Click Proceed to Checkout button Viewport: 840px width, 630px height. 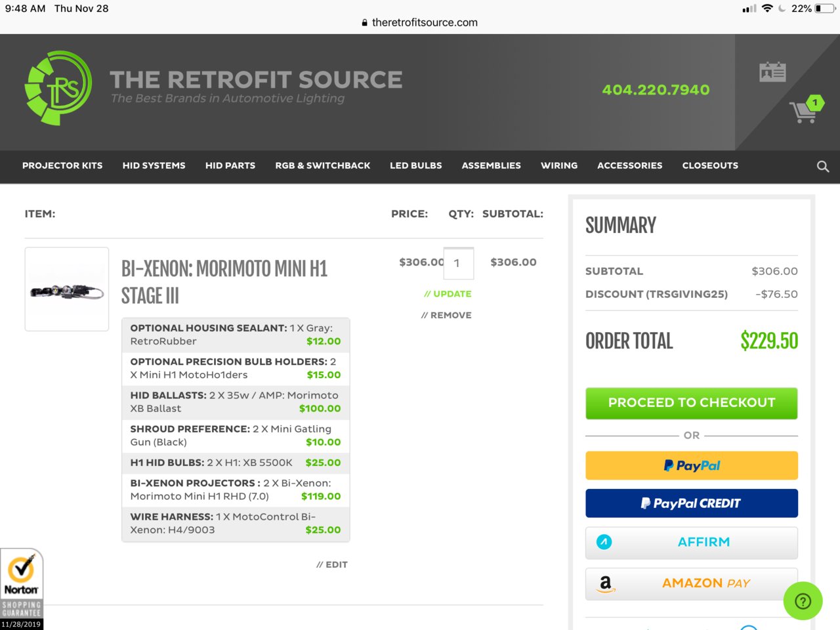[x=692, y=403]
